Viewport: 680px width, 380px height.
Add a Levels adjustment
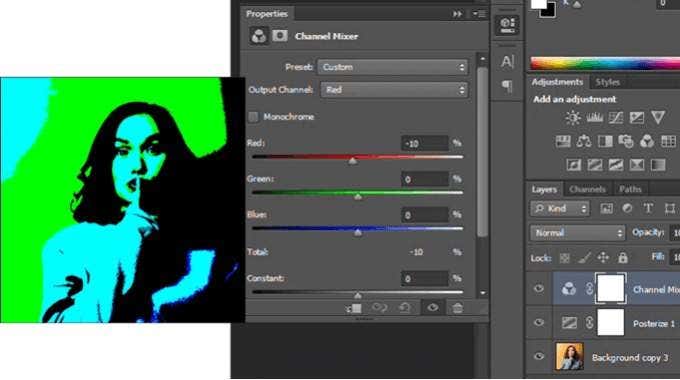(595, 118)
